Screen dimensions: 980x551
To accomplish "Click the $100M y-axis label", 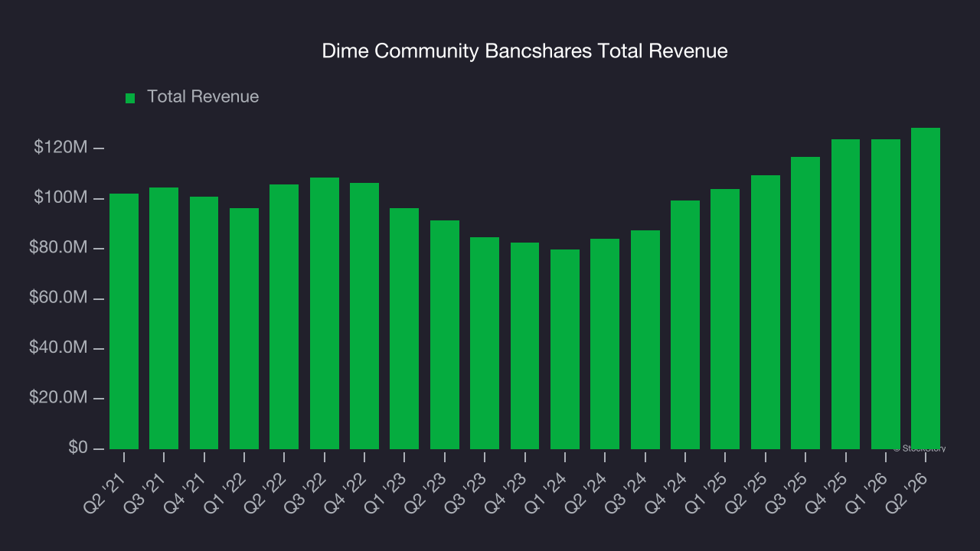I will 60,198.
